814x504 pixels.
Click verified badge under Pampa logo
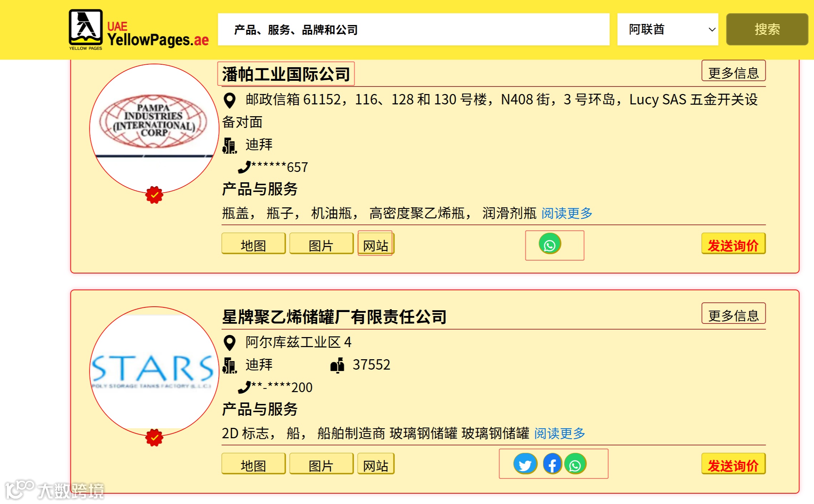click(154, 195)
